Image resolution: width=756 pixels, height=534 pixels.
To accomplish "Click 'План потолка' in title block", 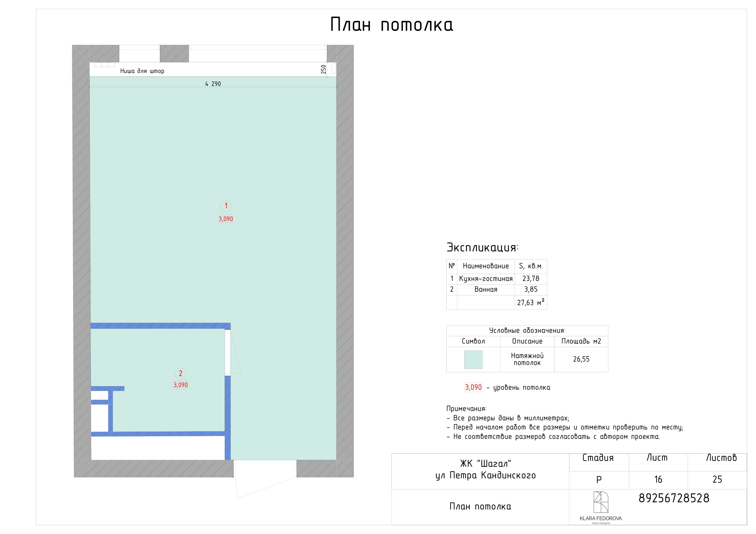I will click(x=480, y=507).
